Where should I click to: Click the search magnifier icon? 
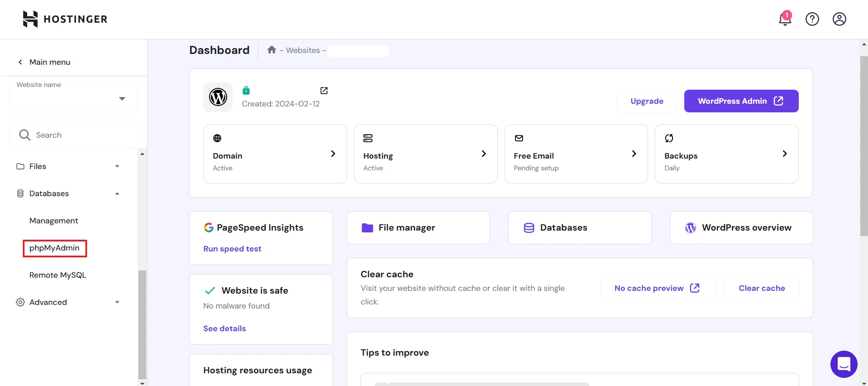click(x=25, y=135)
